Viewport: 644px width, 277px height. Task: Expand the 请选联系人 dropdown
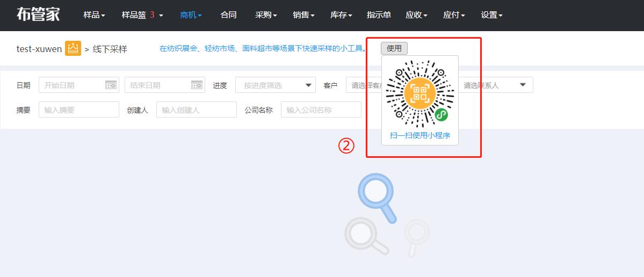496,85
